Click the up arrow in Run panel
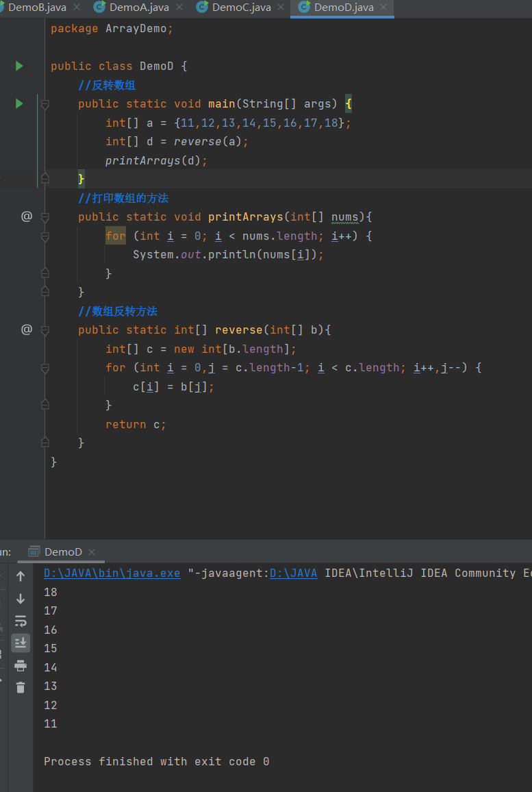This screenshot has height=792, width=532. point(21,576)
